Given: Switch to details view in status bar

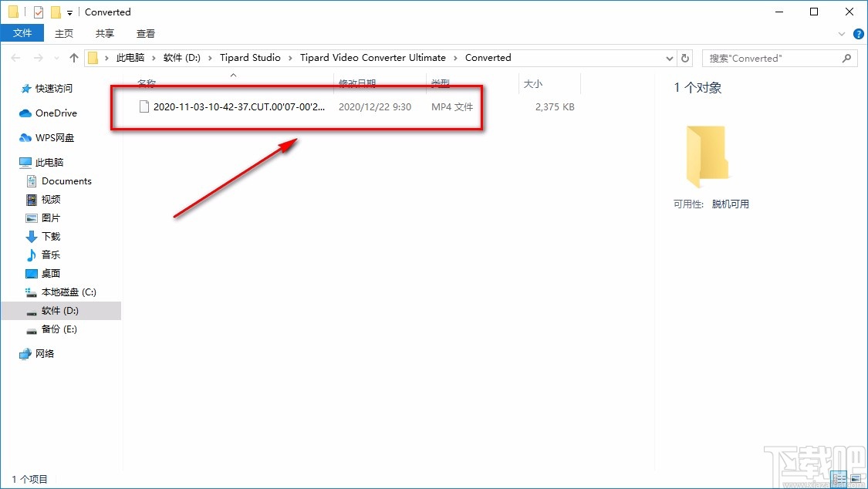Looking at the screenshot, I should pos(839,478).
